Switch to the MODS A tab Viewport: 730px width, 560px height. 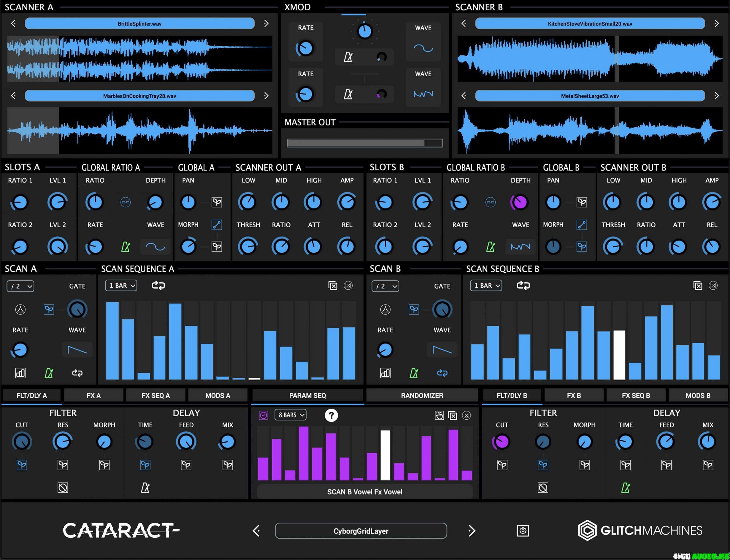(218, 396)
